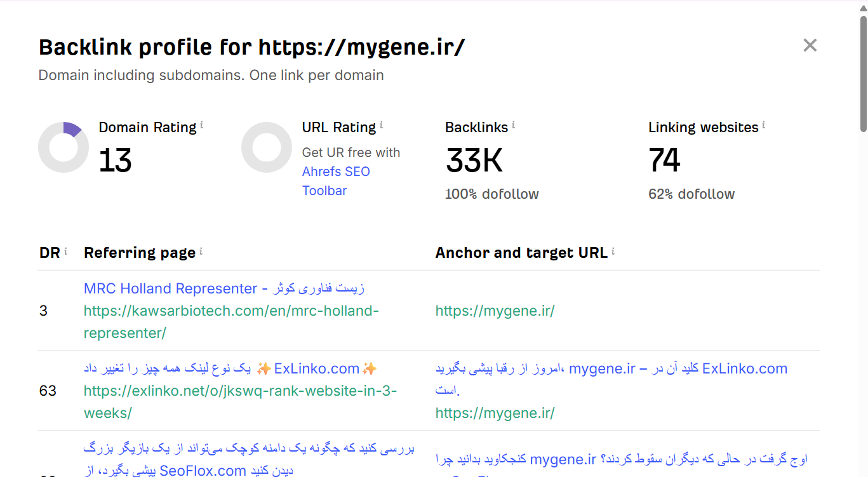Click the Anchor and target URL info icon
This screenshot has width=868, height=477.
pos(613,251)
